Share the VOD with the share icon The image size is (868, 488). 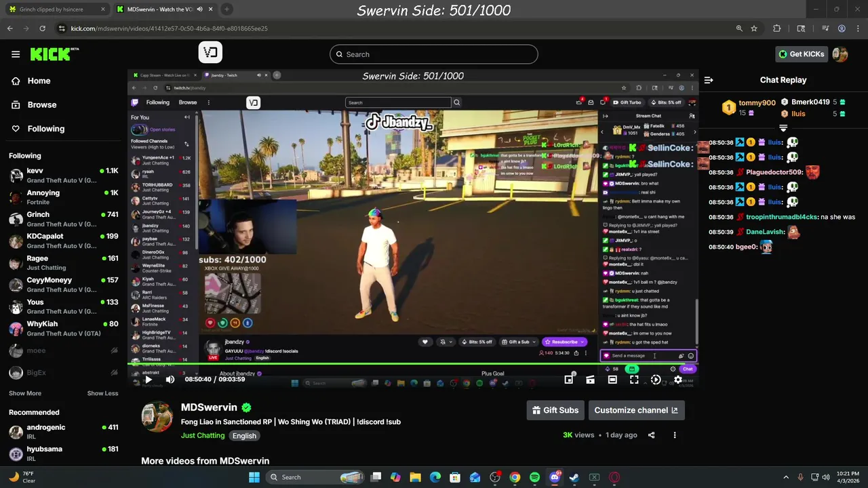coord(652,435)
